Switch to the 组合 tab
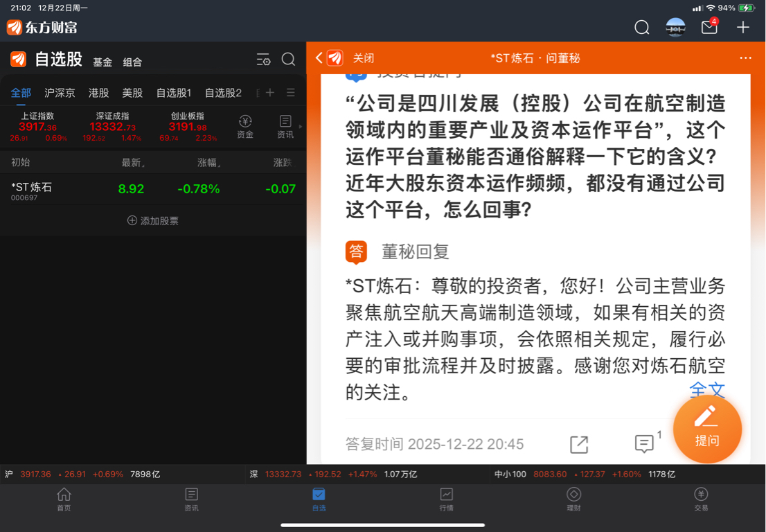 [x=132, y=62]
